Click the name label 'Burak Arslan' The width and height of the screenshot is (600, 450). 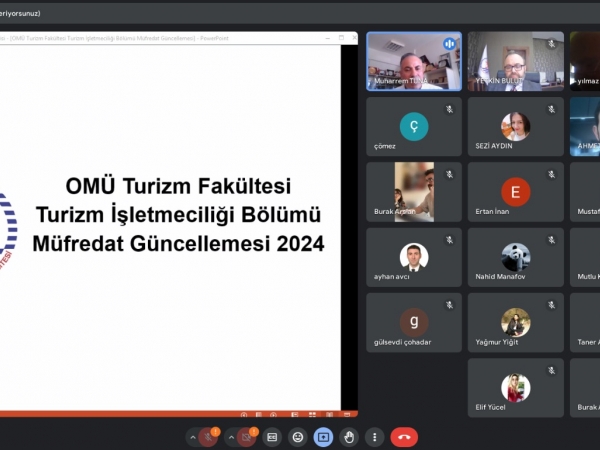tap(395, 211)
